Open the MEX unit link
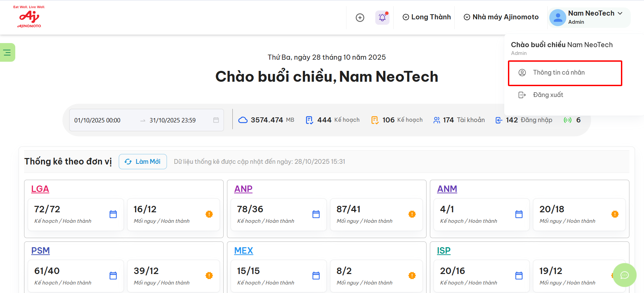The image size is (644, 293). (x=243, y=251)
